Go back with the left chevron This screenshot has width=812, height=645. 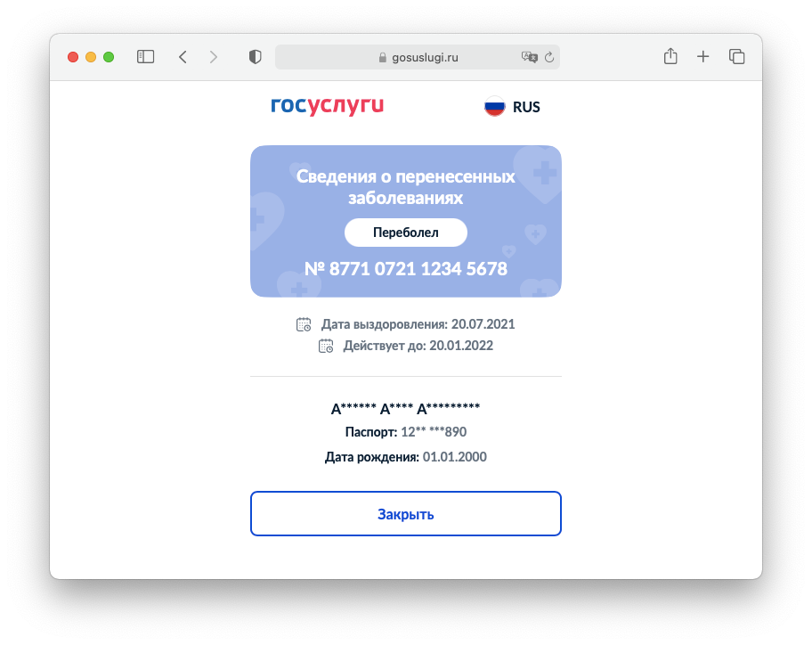coord(183,57)
